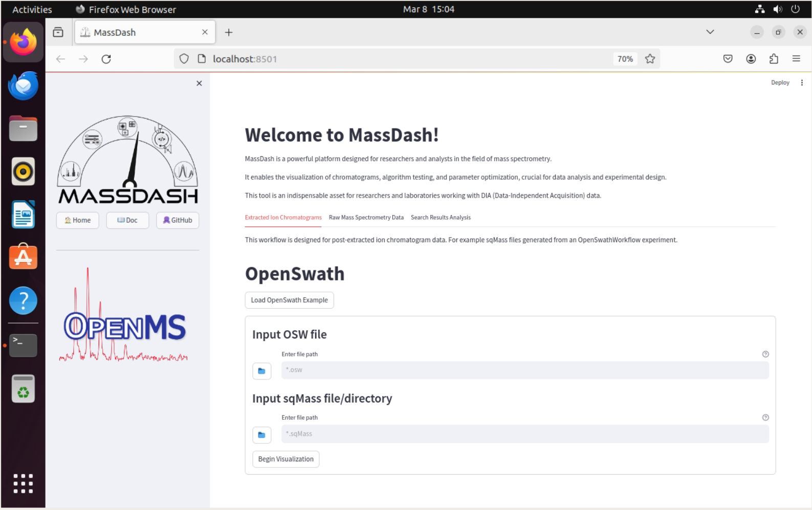Open volume control in top bar
The height and width of the screenshot is (510, 812).
point(778,9)
